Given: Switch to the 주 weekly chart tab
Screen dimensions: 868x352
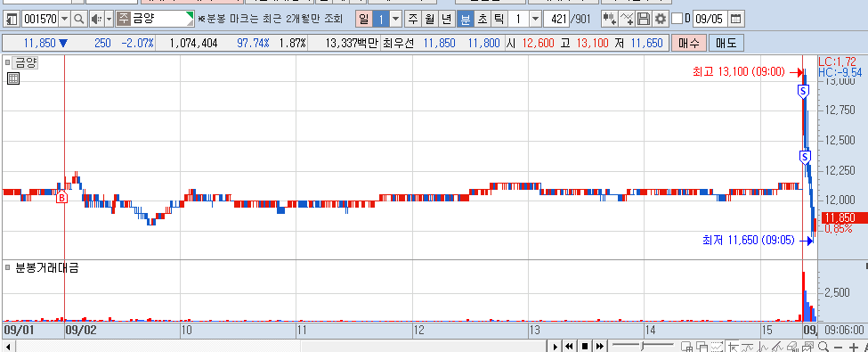Looking at the screenshot, I should [413, 20].
